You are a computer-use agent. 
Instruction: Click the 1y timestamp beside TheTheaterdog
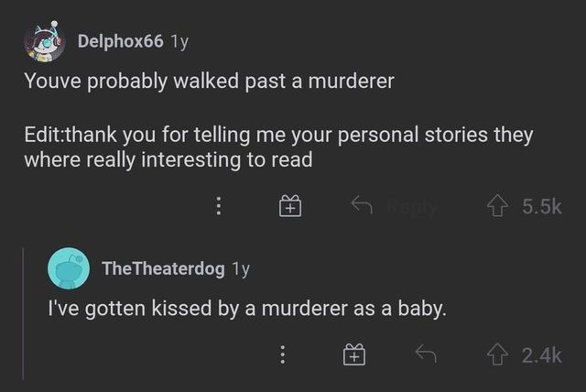[x=241, y=268]
